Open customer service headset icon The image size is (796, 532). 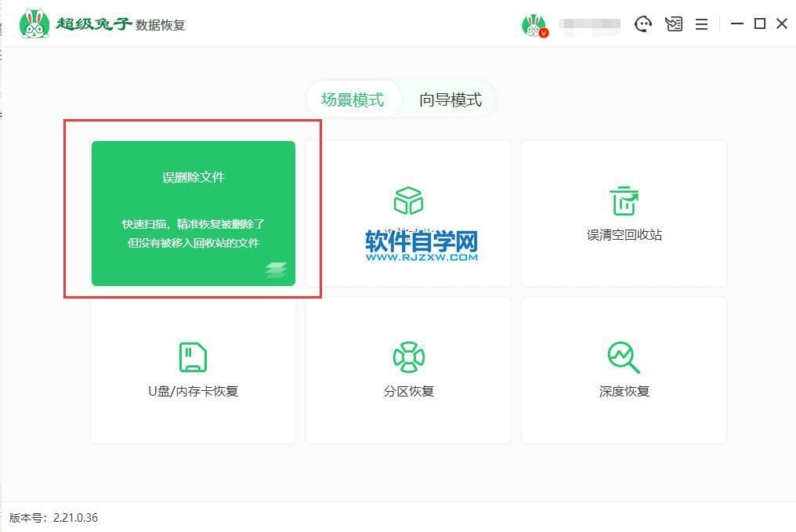(643, 24)
